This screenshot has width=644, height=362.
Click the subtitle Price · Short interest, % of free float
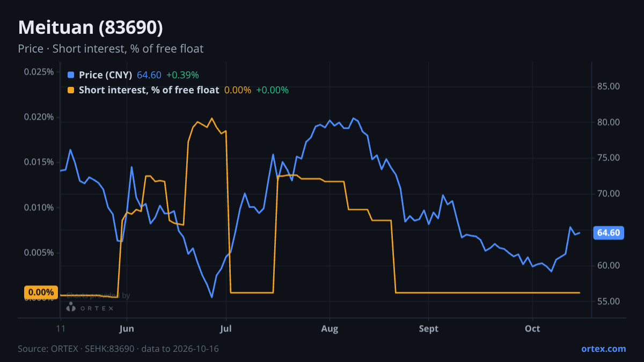(111, 49)
